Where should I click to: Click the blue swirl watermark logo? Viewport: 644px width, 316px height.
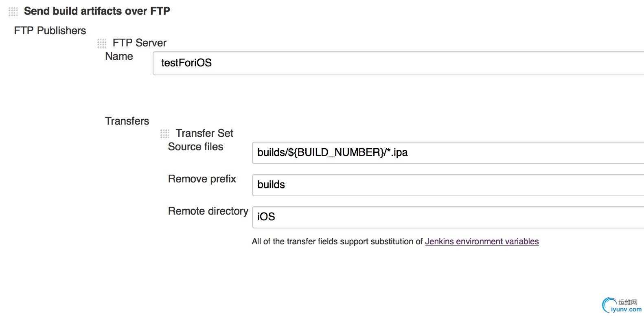pos(609,305)
